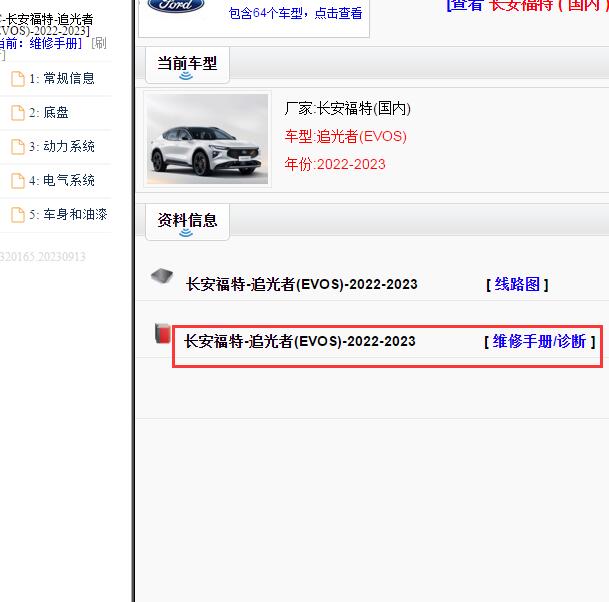Click the wiring diagram row title 长安福特-追光者(EVOS)-2022-2023
This screenshot has width=609, height=602.
tap(301, 284)
